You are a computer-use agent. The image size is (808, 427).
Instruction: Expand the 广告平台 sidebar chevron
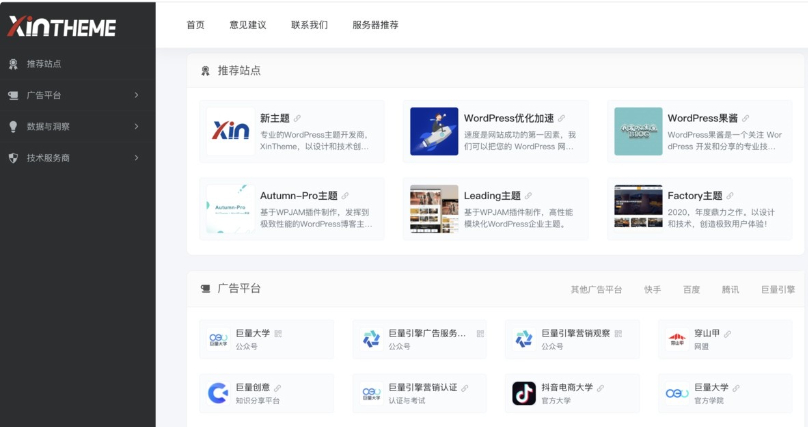[136, 95]
